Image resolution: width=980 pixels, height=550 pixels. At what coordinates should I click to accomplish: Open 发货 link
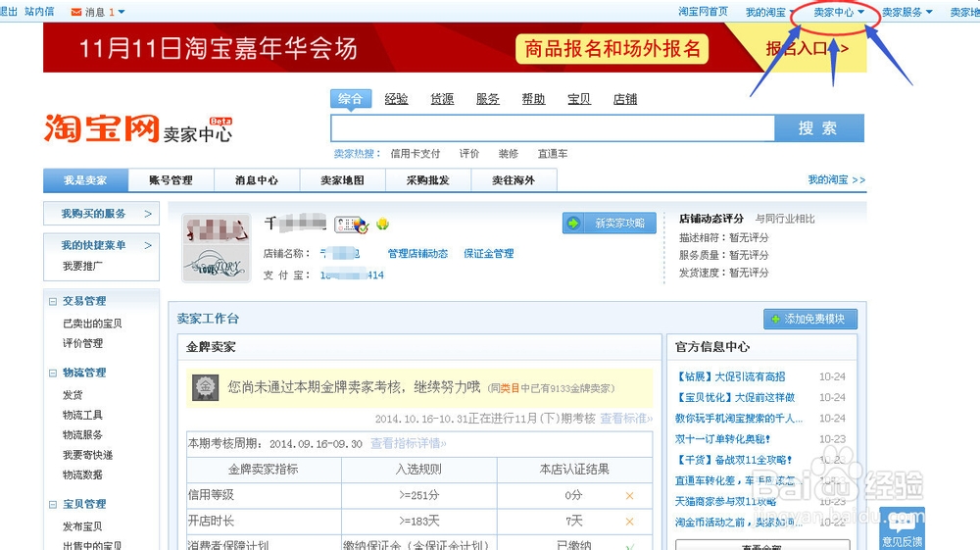coord(73,395)
